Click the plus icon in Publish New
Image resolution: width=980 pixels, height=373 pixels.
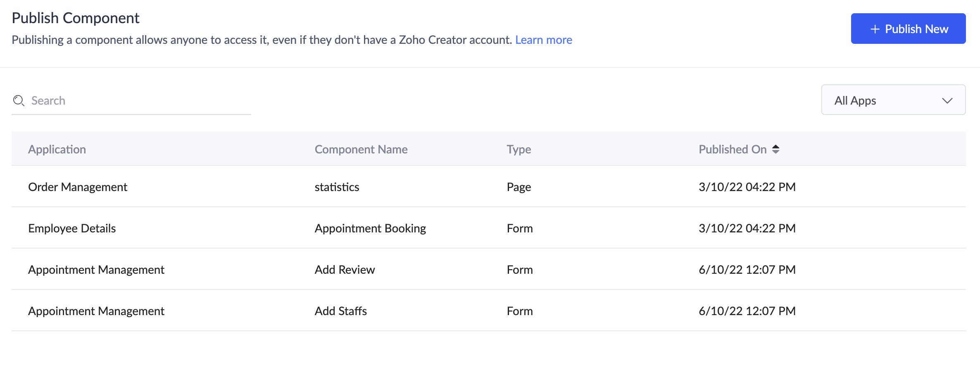tap(875, 29)
